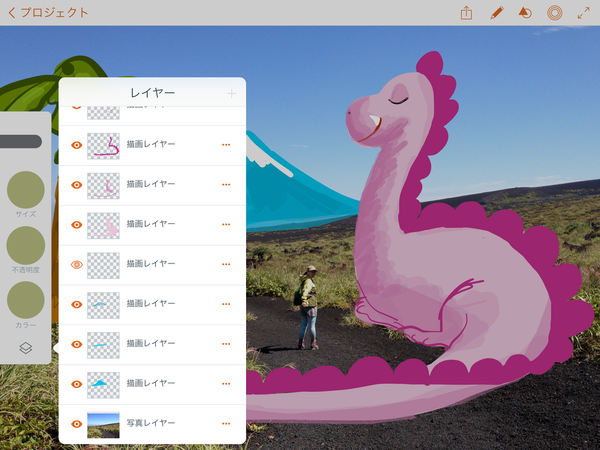The image size is (600, 450).
Task: Show the hidden empty-thumbnail layer
Action: point(77,264)
